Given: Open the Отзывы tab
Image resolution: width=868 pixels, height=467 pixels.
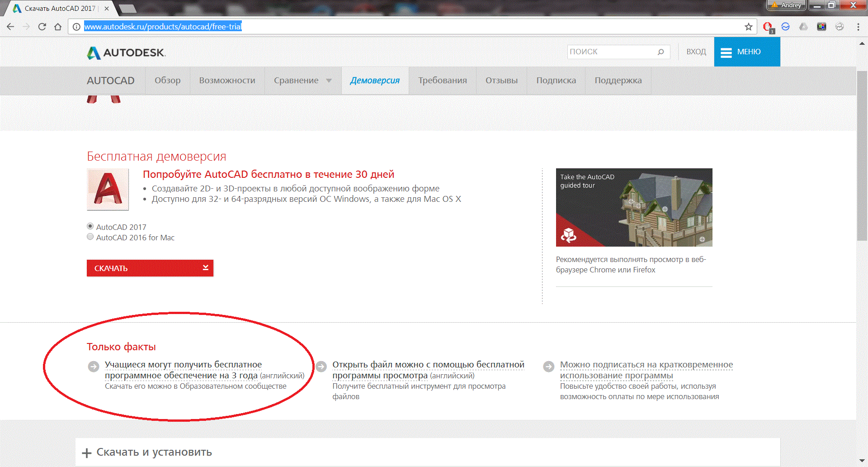Looking at the screenshot, I should 502,81.
